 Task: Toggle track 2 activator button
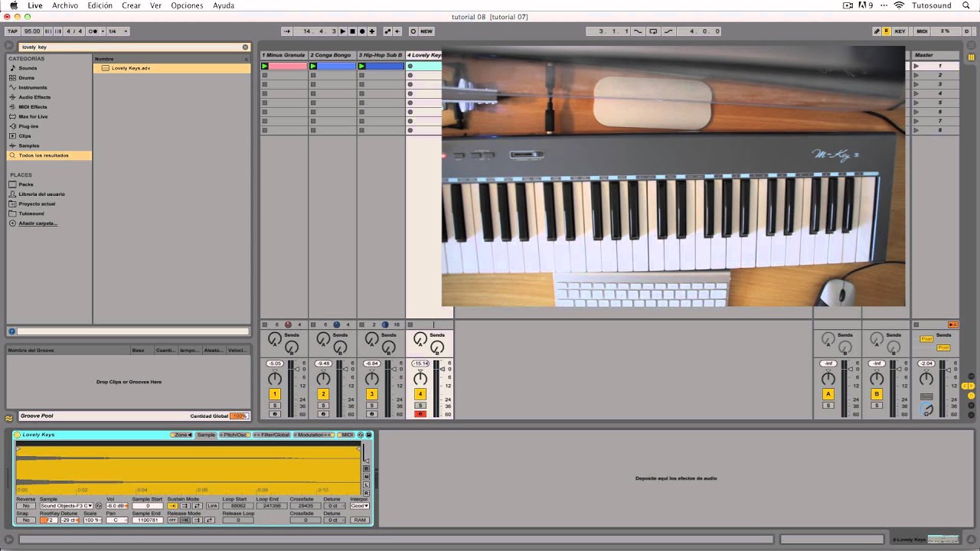click(323, 394)
